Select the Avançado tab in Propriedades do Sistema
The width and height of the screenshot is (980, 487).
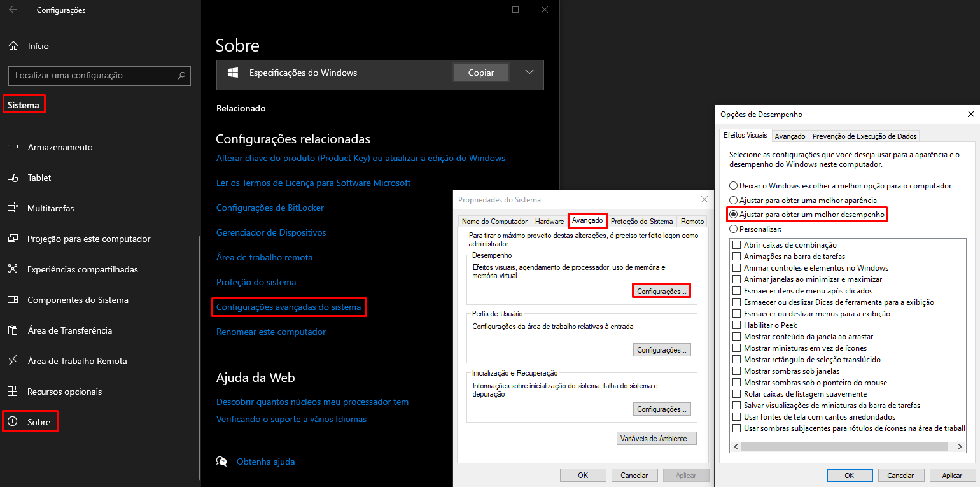coord(587,220)
